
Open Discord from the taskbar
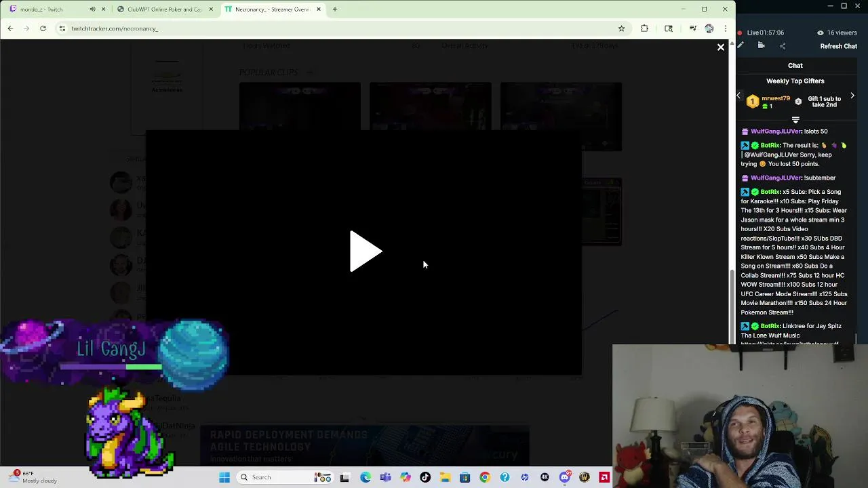[x=565, y=477]
